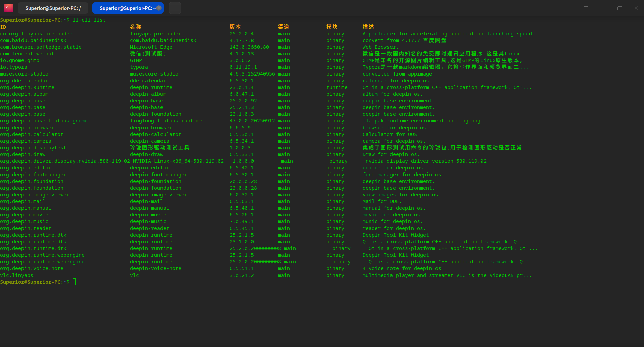Click 'org.deepin.camera' ID entry
Screen dimensions: 644x347
[26, 141]
